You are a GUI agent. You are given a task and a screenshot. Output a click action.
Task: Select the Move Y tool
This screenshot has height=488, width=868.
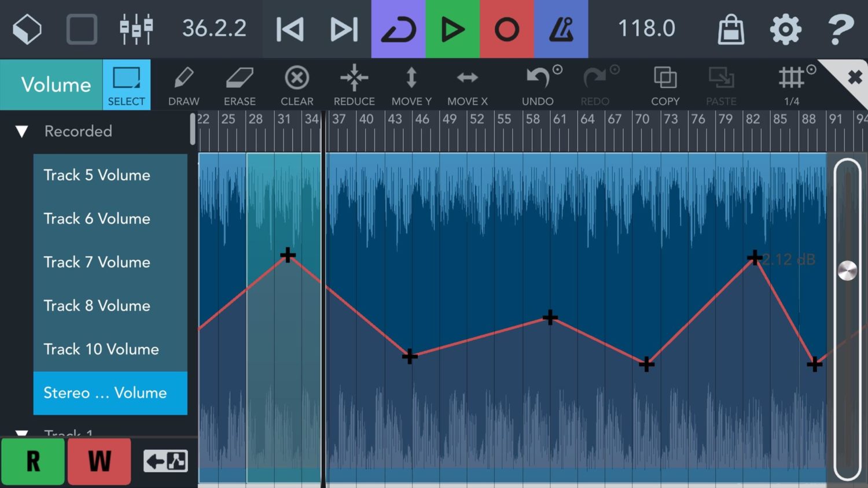pyautogui.click(x=411, y=84)
